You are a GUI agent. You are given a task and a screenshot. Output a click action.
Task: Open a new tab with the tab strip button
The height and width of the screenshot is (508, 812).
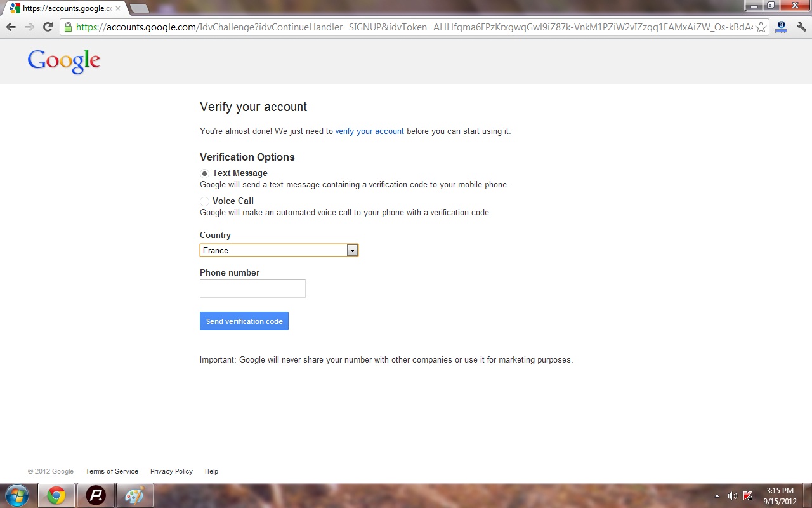139,8
